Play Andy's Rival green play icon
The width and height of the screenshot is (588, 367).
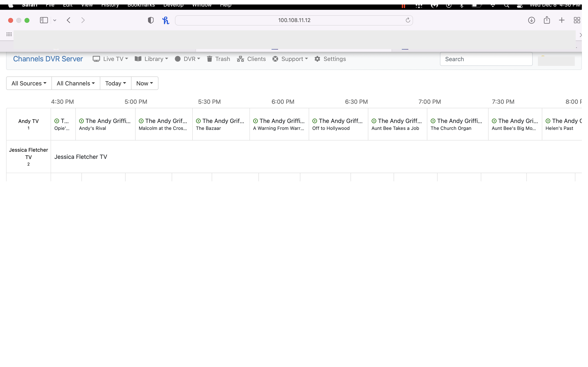pos(81,121)
